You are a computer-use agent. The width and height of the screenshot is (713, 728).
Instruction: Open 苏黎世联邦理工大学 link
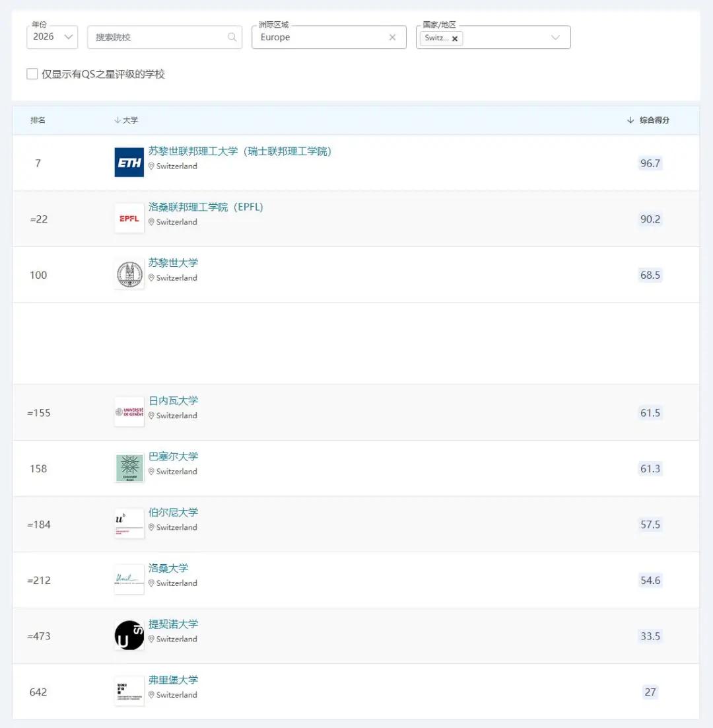[240, 151]
